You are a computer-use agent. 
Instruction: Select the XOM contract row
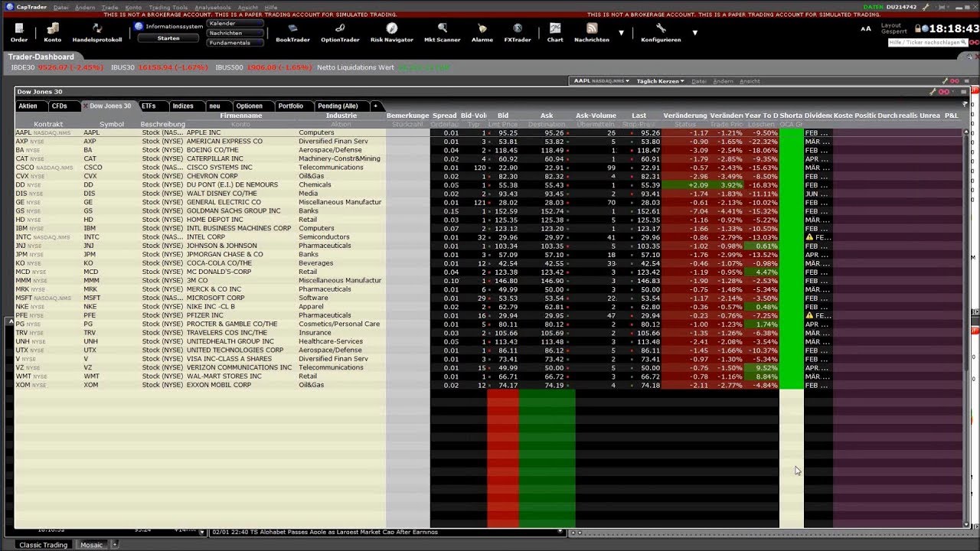click(x=490, y=385)
